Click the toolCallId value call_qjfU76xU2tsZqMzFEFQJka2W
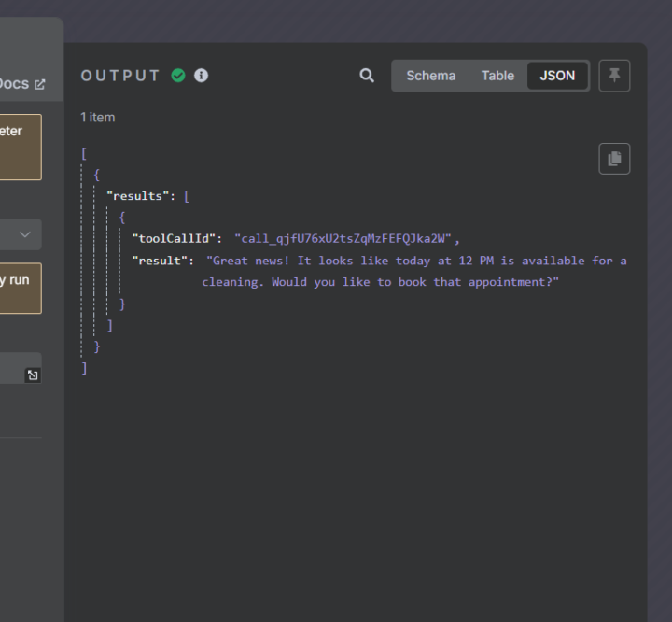The height and width of the screenshot is (622, 672). pyautogui.click(x=343, y=238)
